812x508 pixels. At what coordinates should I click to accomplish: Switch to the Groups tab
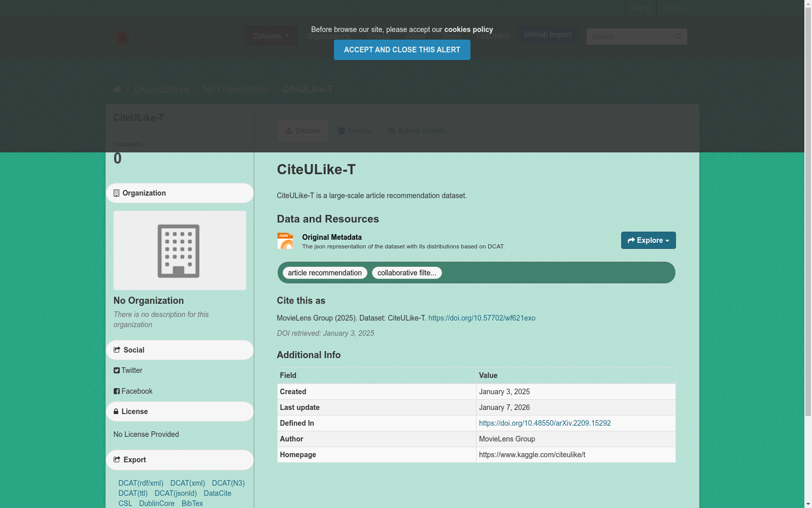(355, 131)
